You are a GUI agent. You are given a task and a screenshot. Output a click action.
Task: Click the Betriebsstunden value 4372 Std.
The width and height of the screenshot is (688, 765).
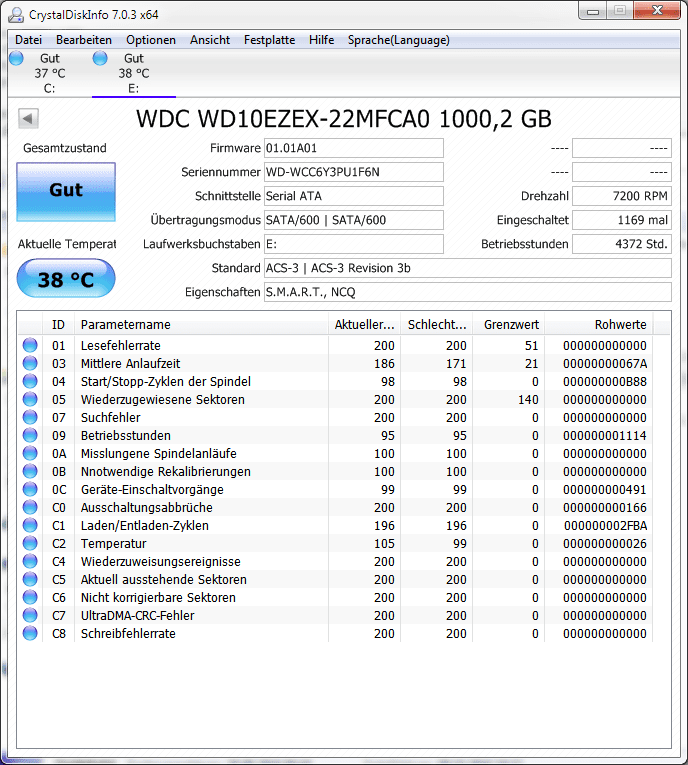tap(622, 244)
